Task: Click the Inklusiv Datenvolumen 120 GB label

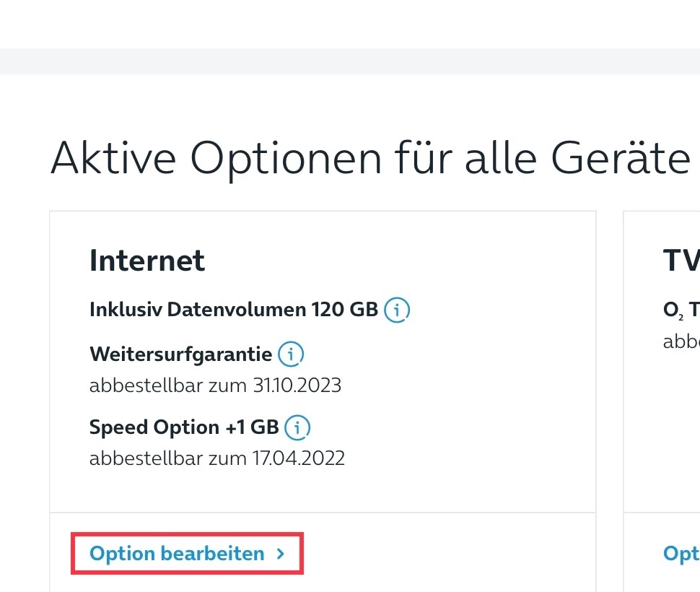Action: point(233,310)
